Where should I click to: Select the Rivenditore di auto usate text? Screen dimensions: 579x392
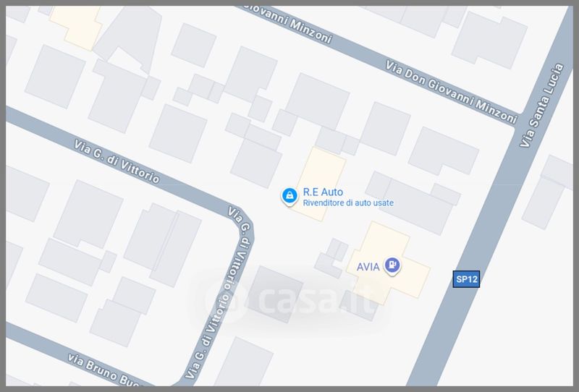coord(348,203)
